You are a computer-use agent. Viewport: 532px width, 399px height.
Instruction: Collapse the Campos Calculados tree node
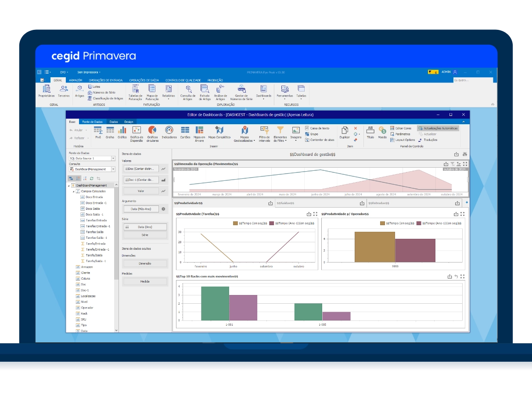pyautogui.click(x=74, y=191)
